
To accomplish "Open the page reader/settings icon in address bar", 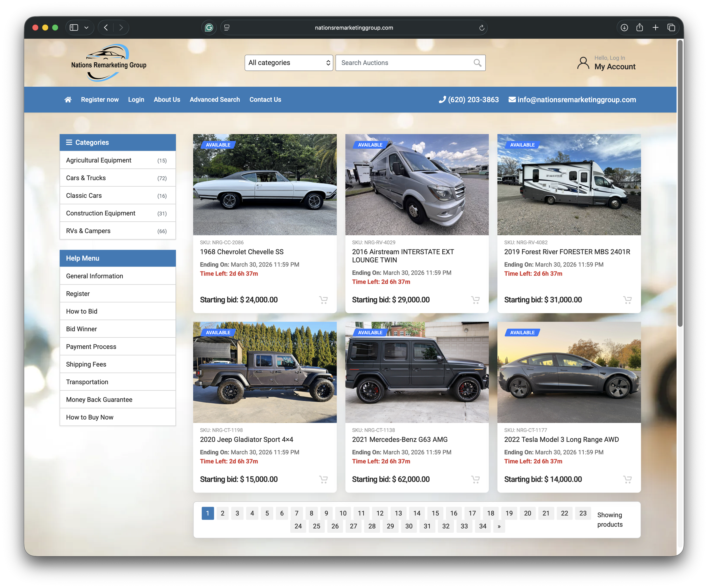I will pos(227,28).
